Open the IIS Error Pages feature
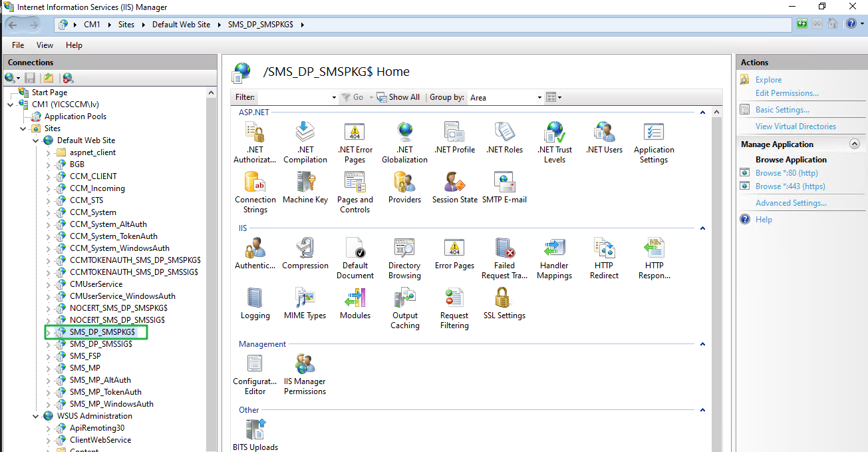The height and width of the screenshot is (452, 868). coord(454,254)
